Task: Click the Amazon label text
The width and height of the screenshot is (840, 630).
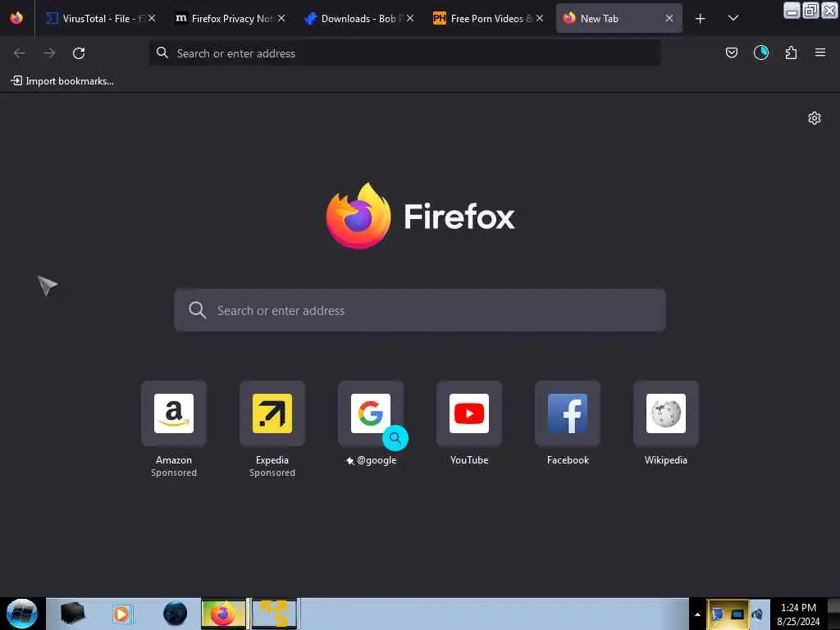Action: (174, 460)
